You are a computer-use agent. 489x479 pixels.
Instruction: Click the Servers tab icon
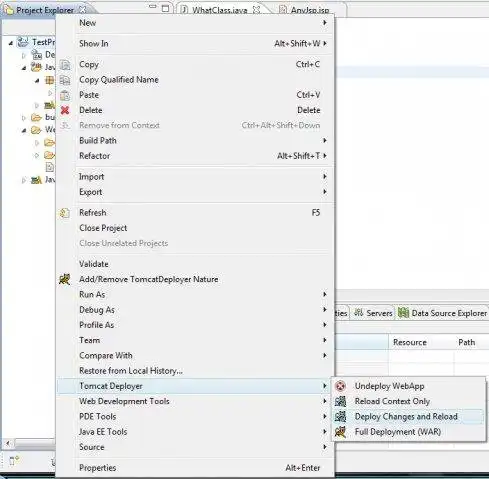pyautogui.click(x=359, y=313)
